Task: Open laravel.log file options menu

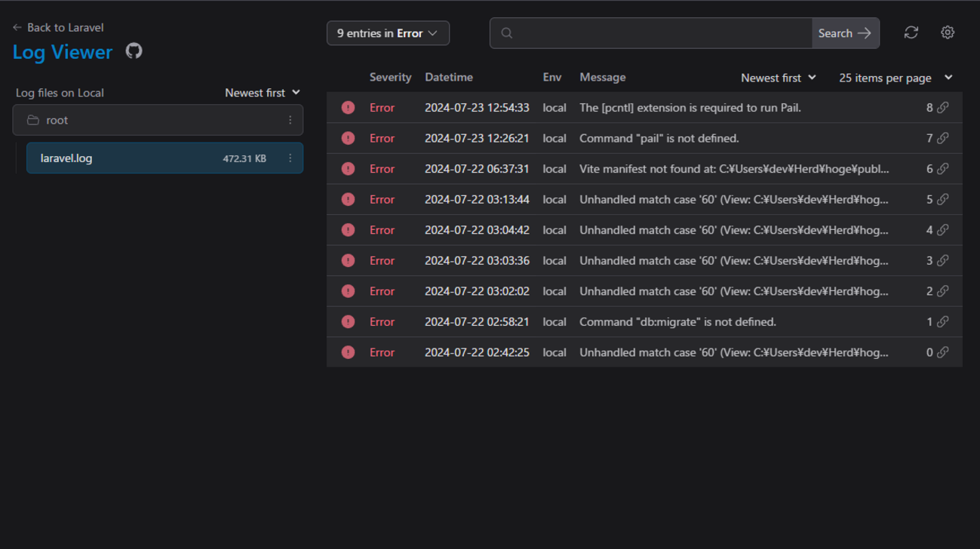Action: point(290,158)
